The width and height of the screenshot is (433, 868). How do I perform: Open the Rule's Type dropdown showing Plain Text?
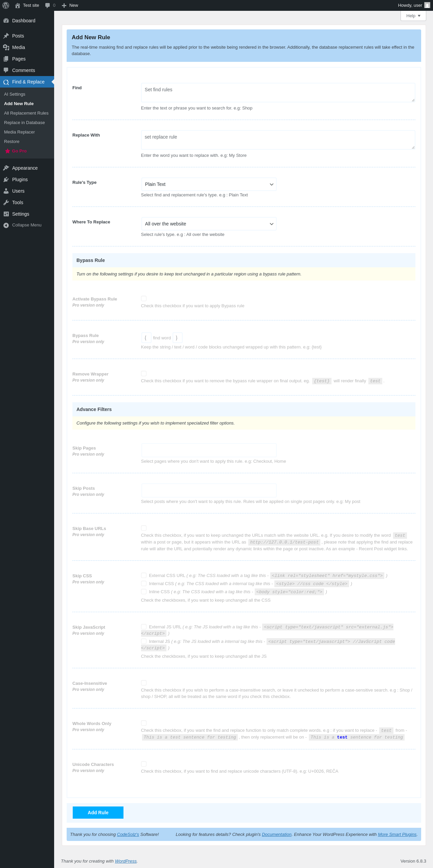[209, 184]
